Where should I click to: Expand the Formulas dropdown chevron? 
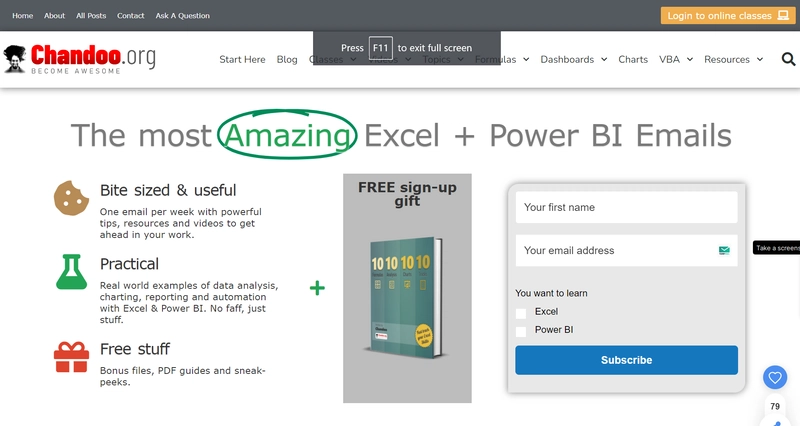point(526,59)
